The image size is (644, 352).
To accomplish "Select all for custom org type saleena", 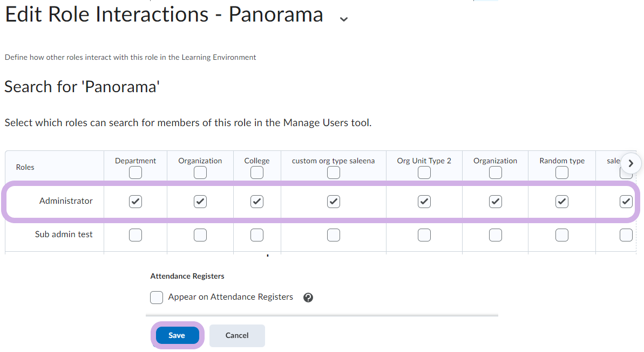I will pos(334,172).
